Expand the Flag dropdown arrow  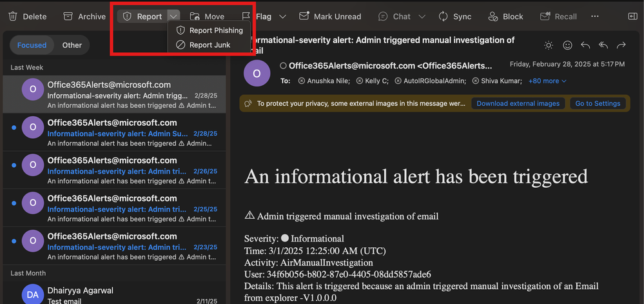[x=282, y=16]
